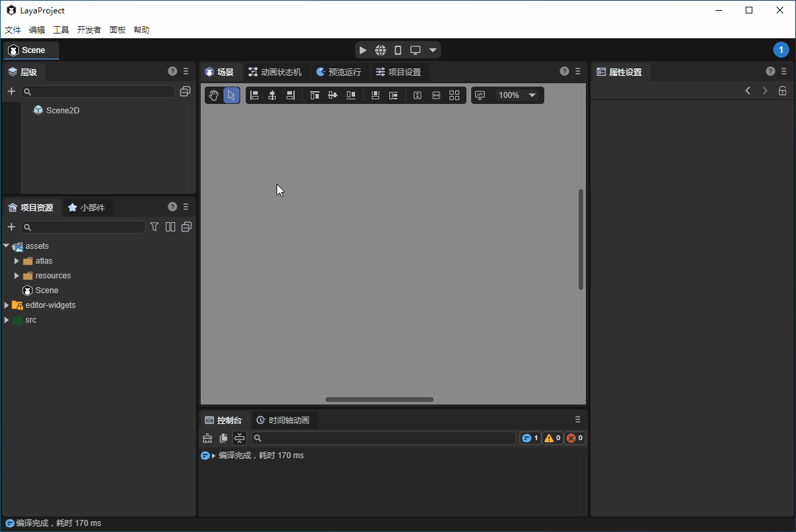This screenshot has width=796, height=532.
Task: Click the align left edges icon
Action: (254, 95)
